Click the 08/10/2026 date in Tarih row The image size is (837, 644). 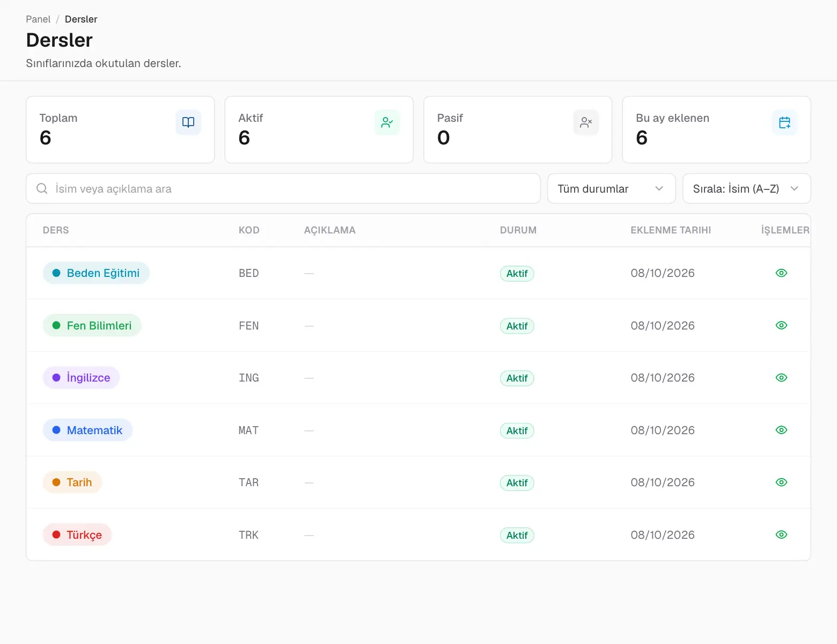(x=663, y=482)
